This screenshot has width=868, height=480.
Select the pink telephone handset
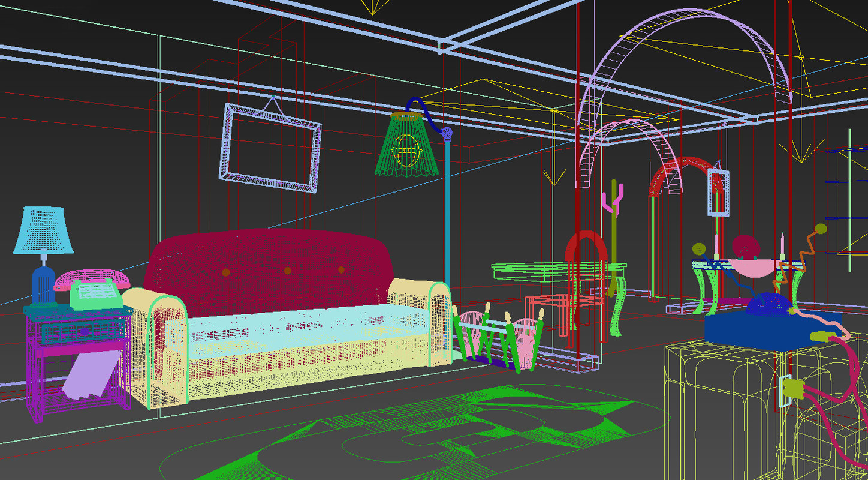tap(92, 280)
